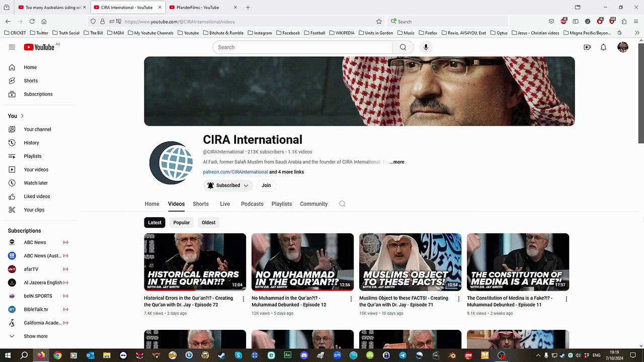Open YouTube notifications bell
The height and width of the screenshot is (362, 644).
[x=603, y=47]
